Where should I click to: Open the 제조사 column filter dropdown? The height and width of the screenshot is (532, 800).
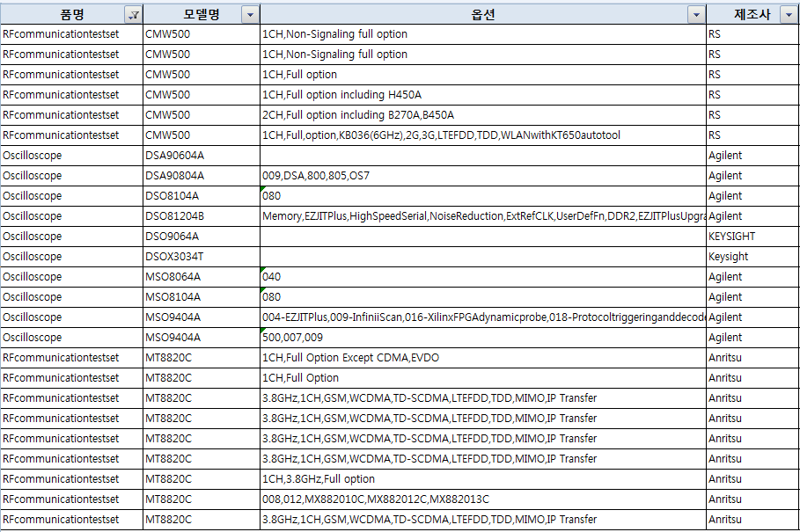[789, 14]
